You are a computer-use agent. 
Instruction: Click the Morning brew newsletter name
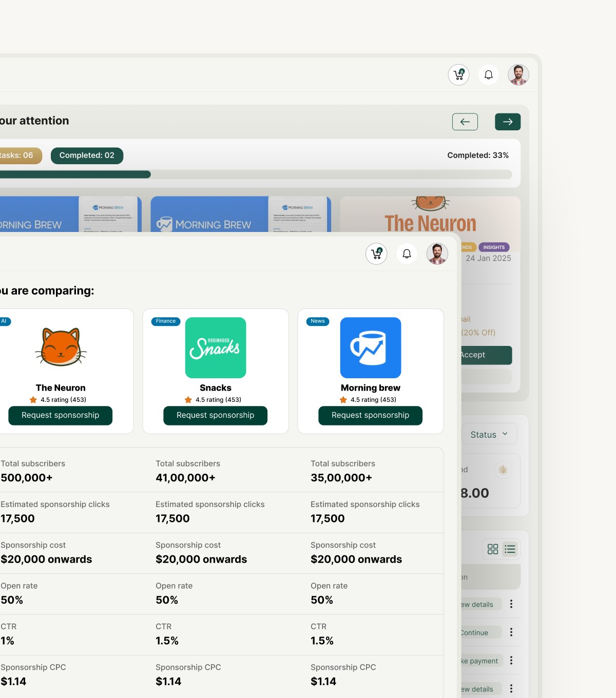(x=371, y=388)
